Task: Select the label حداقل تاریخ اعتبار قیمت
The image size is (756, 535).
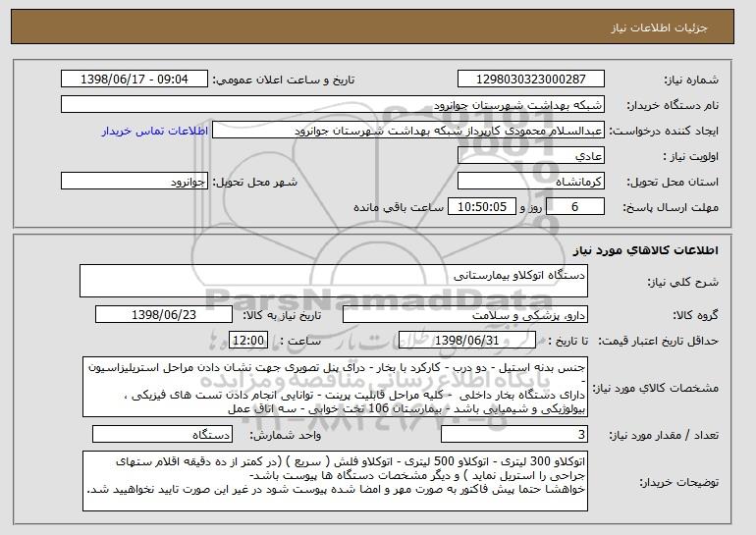Action: [658, 341]
